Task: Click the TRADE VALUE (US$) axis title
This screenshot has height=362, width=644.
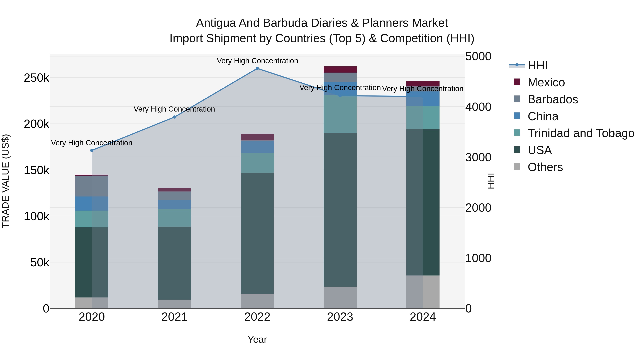Action: coord(6,181)
